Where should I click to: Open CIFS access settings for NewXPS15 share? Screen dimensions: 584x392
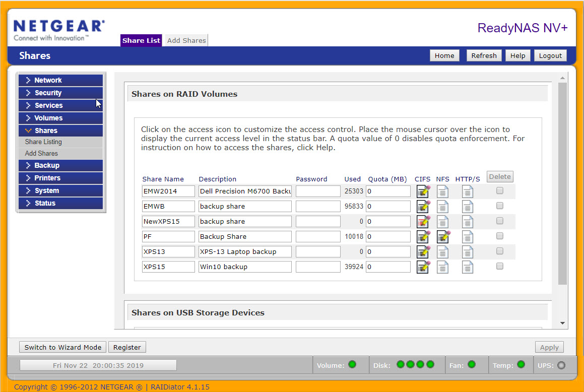[423, 222]
